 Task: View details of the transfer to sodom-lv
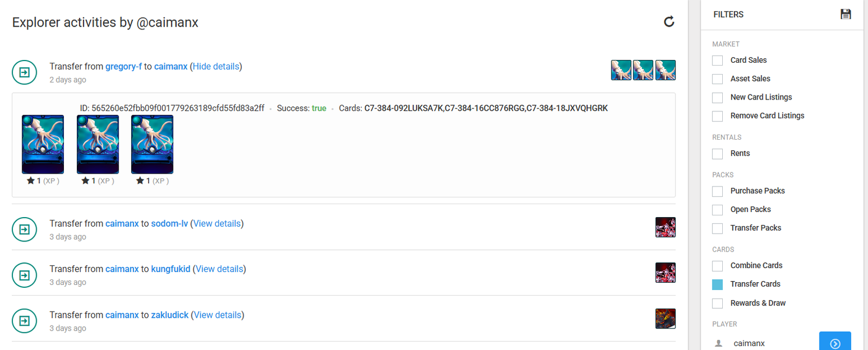pyautogui.click(x=218, y=223)
